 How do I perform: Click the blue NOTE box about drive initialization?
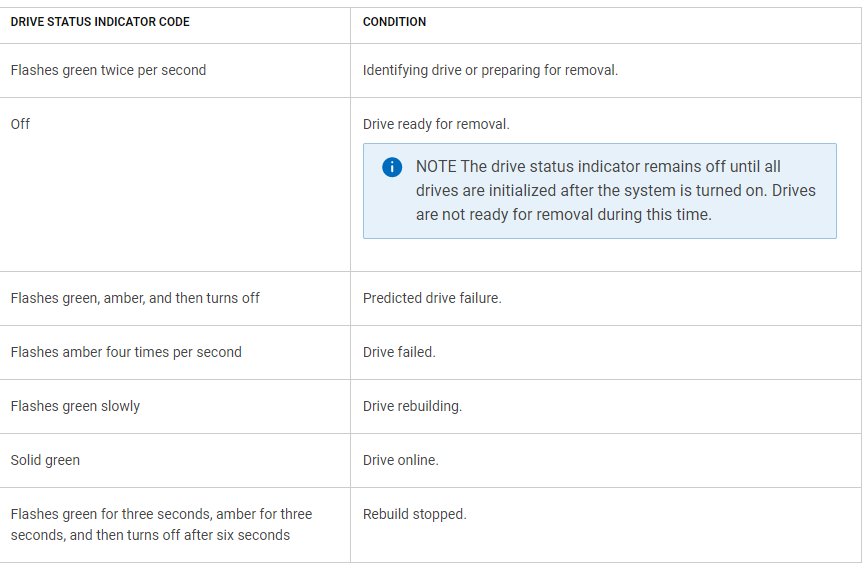[x=599, y=191]
